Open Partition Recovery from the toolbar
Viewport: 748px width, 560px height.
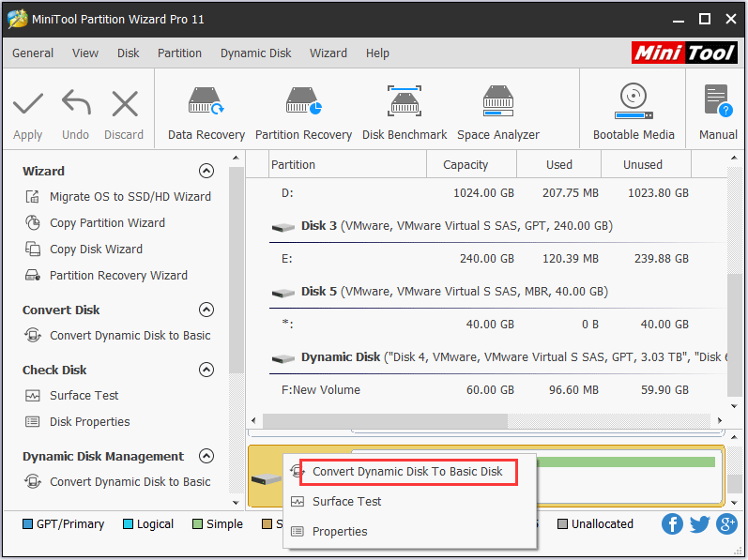(x=302, y=103)
